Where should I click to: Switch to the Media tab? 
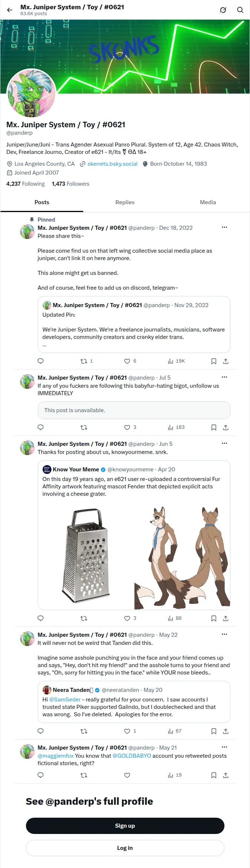(208, 202)
